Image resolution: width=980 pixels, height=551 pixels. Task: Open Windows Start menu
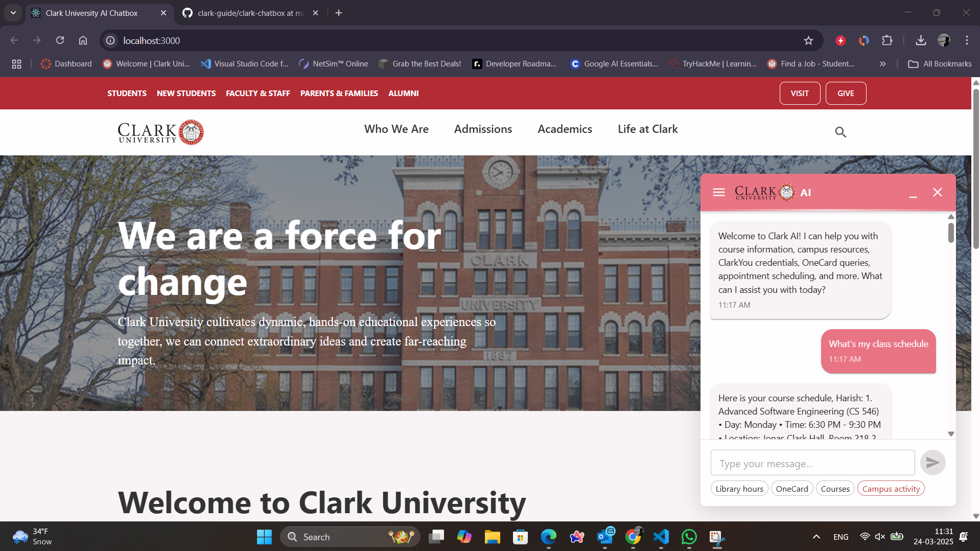point(264,537)
